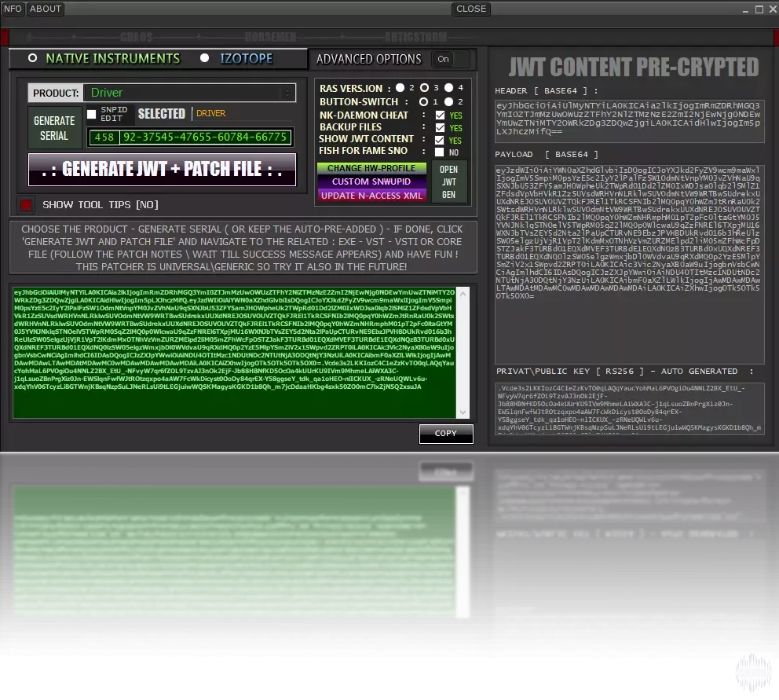This screenshot has width=779, height=700.
Task: Click the CLOSE button in title bar
Action: (471, 9)
